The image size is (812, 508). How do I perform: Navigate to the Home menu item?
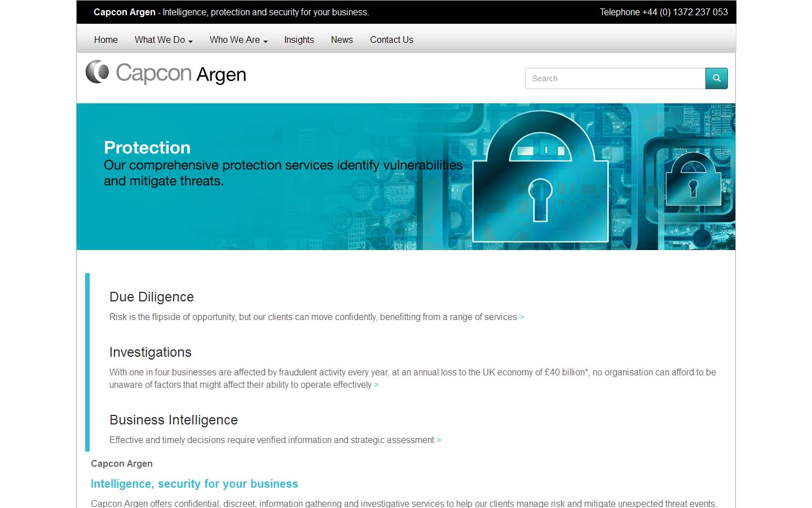(105, 40)
